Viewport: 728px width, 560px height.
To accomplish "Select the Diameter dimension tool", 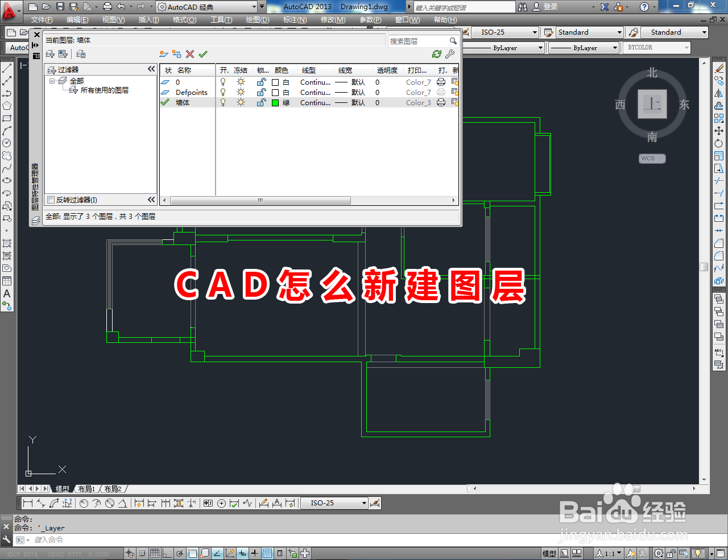I will (x=110, y=503).
